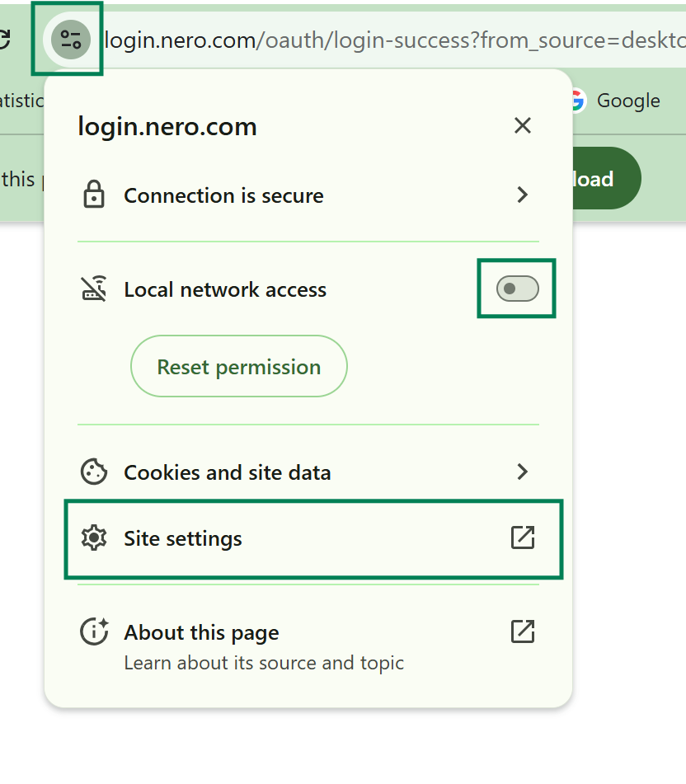Open the Site settings menu entry

point(183,538)
